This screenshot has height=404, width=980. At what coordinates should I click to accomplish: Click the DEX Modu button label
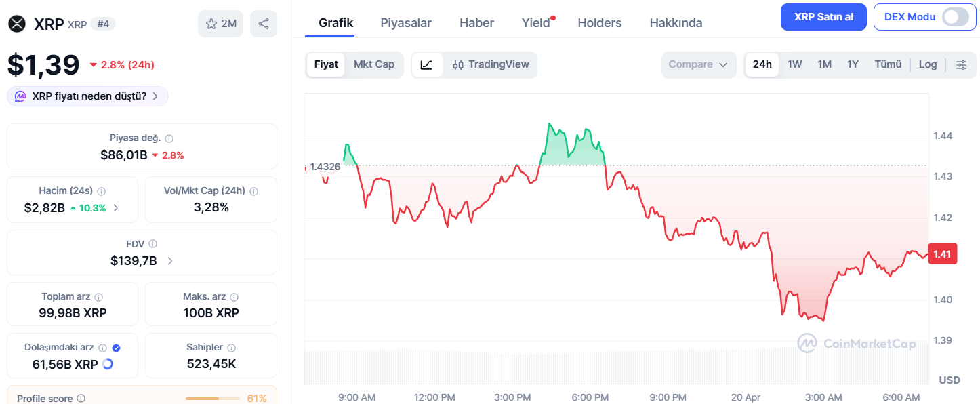pyautogui.click(x=910, y=17)
